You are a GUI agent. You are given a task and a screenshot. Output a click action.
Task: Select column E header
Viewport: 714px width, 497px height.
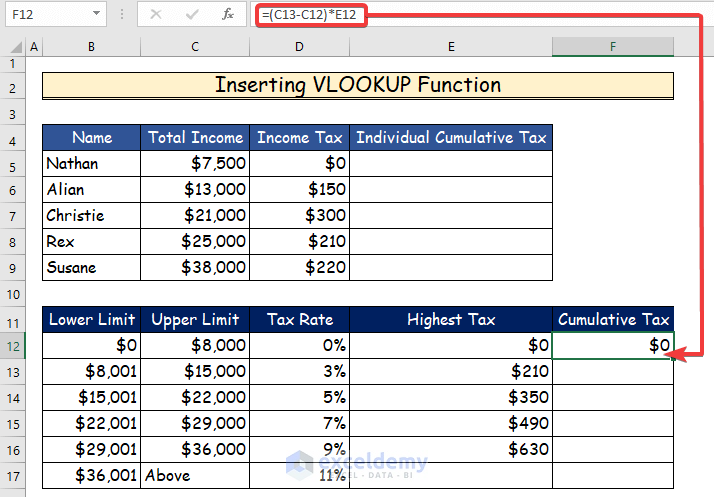coord(451,47)
